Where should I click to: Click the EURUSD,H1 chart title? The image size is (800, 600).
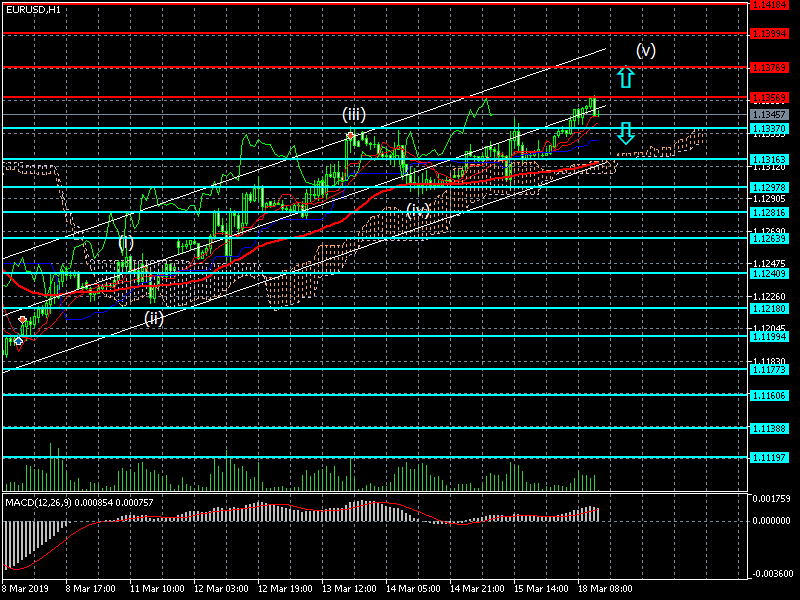coord(33,10)
